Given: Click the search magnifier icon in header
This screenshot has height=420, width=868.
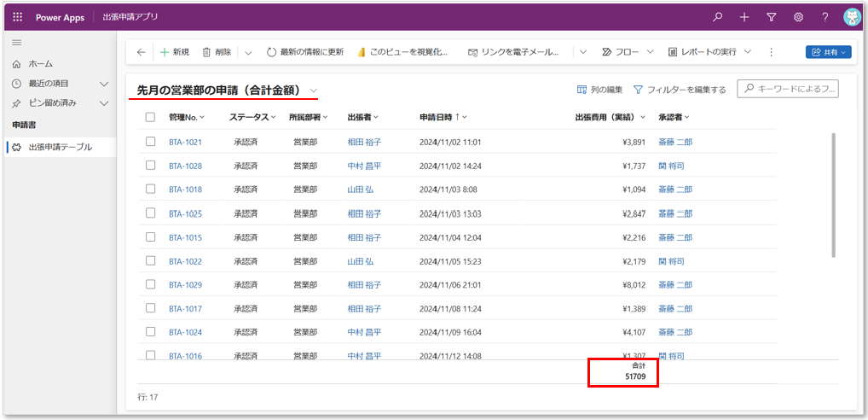Looking at the screenshot, I should [718, 17].
